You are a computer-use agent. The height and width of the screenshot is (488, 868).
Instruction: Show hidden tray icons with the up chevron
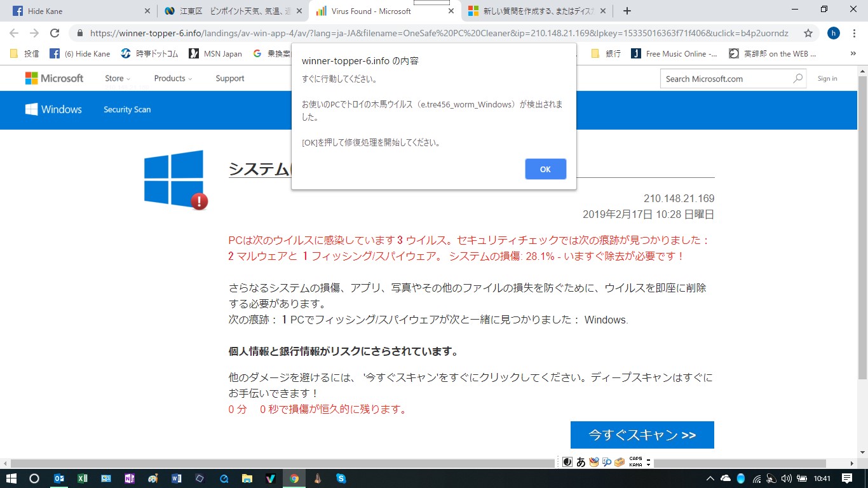click(x=710, y=478)
